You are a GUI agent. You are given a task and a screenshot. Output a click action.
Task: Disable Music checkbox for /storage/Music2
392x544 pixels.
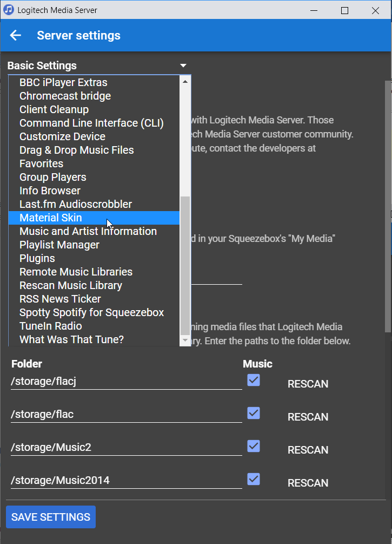coord(253,447)
